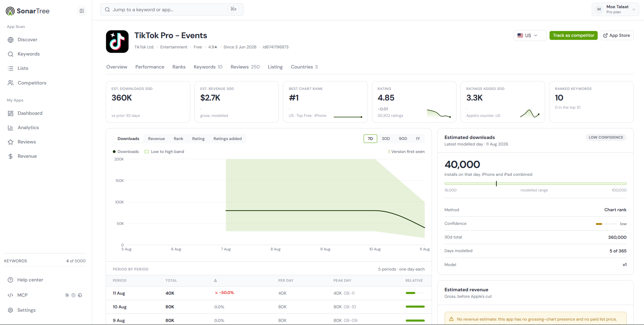Switch chart range to 1Y
The image size is (644, 325).
[x=418, y=139]
